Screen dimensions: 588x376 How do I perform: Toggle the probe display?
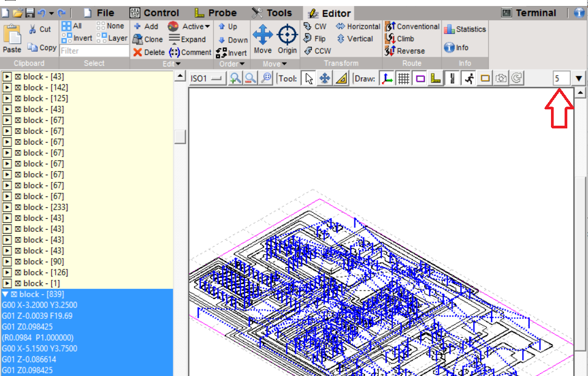point(436,79)
